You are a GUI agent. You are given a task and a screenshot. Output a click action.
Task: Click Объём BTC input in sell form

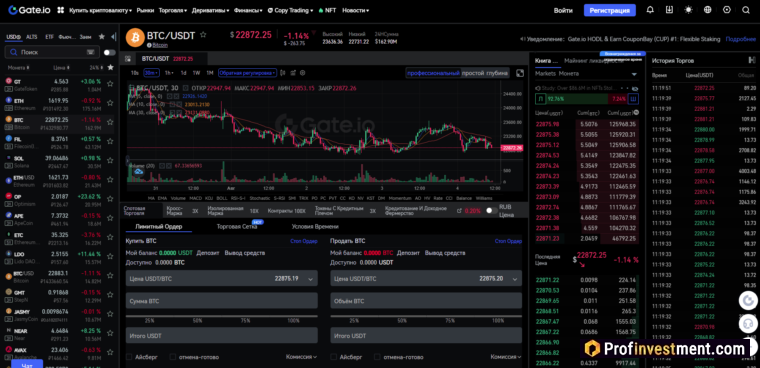click(x=426, y=301)
